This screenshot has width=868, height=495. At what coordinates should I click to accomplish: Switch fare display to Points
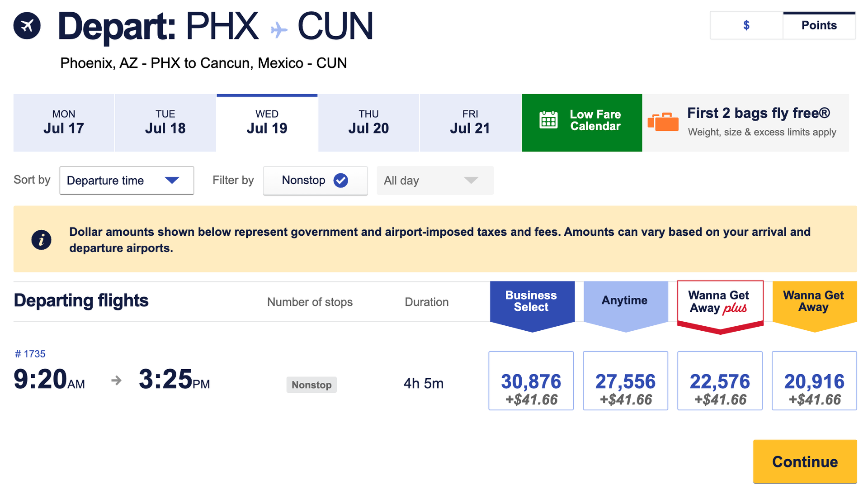[x=819, y=26]
